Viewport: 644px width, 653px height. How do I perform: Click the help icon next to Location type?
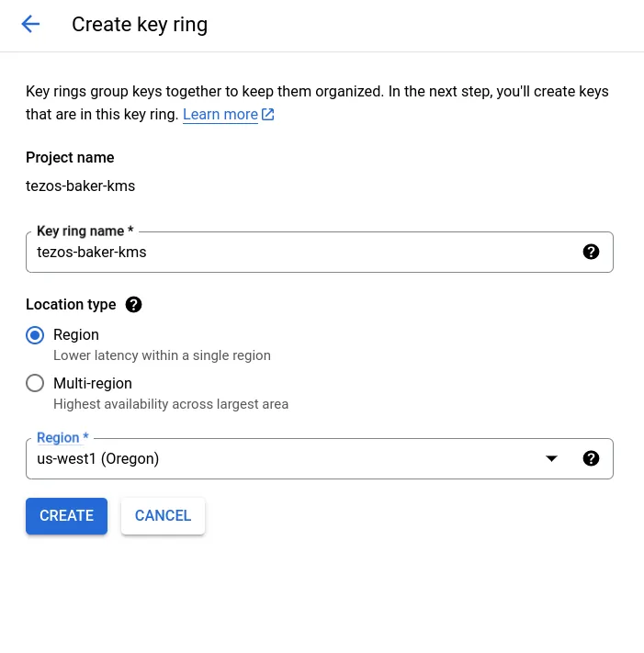pos(133,305)
